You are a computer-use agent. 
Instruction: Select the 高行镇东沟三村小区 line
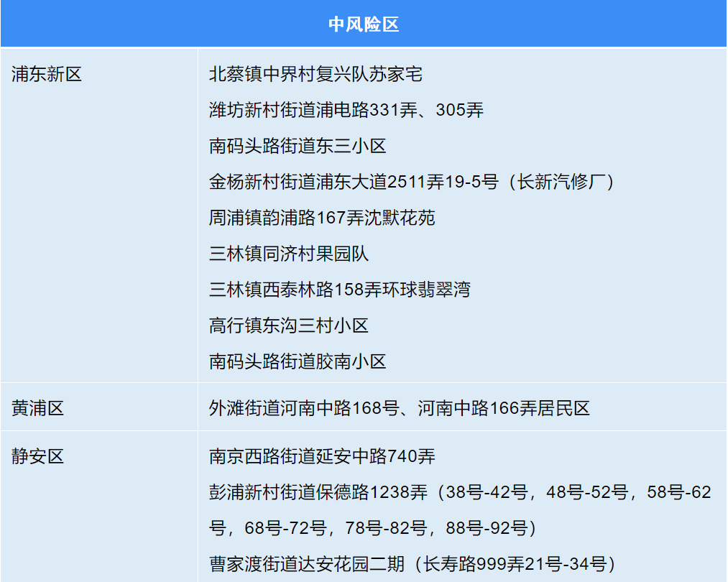pyautogui.click(x=289, y=325)
